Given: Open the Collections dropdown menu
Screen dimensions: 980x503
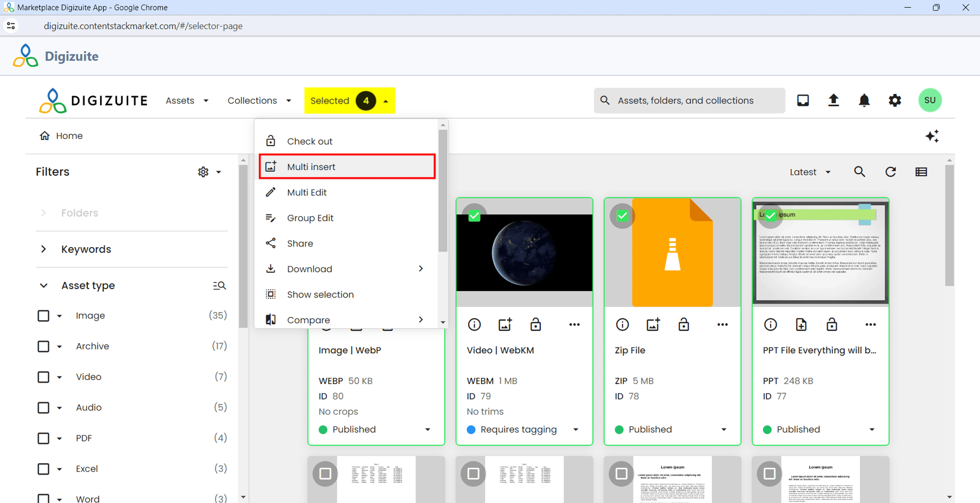Looking at the screenshot, I should coord(260,101).
